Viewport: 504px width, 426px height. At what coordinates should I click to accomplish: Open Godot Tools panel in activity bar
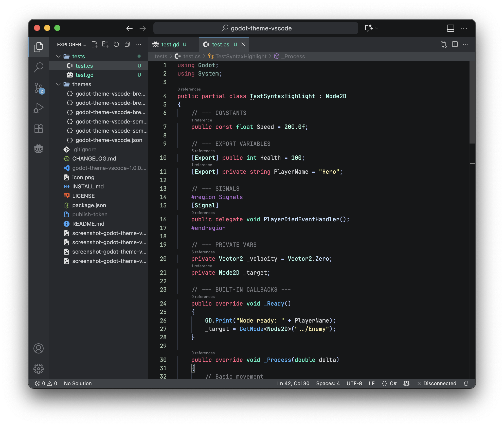39,149
